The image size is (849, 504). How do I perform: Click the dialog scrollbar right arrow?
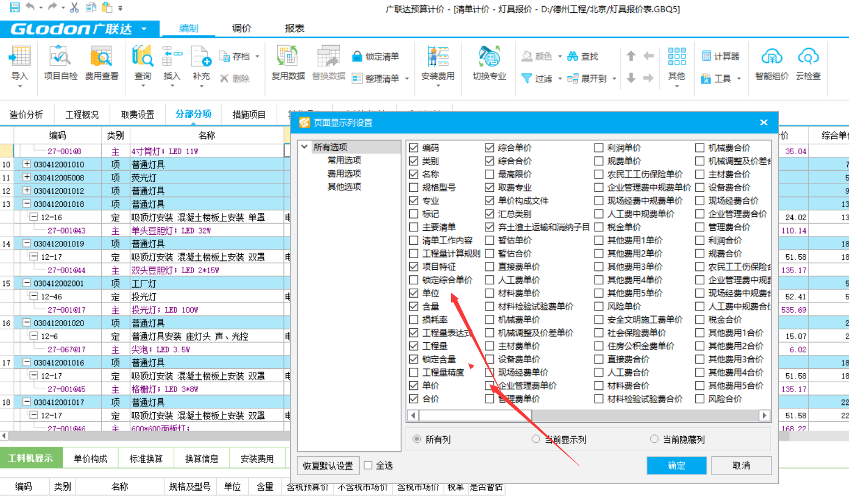pyautogui.click(x=764, y=416)
